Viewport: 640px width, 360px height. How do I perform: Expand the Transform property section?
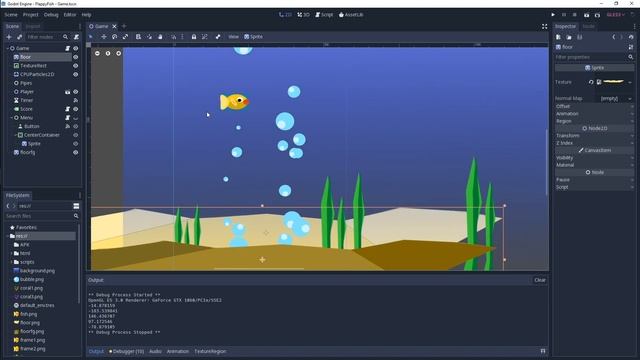pyautogui.click(x=594, y=136)
